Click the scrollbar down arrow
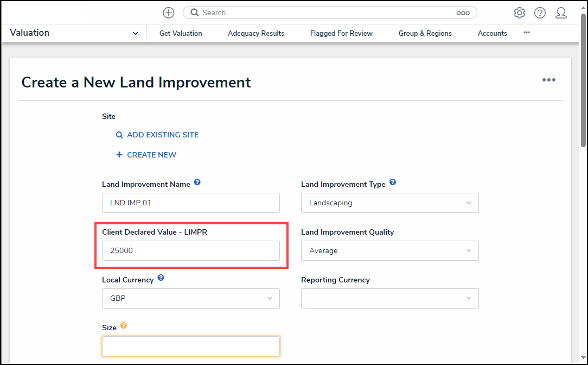Screen dimensions: 588x365 coord(583,358)
